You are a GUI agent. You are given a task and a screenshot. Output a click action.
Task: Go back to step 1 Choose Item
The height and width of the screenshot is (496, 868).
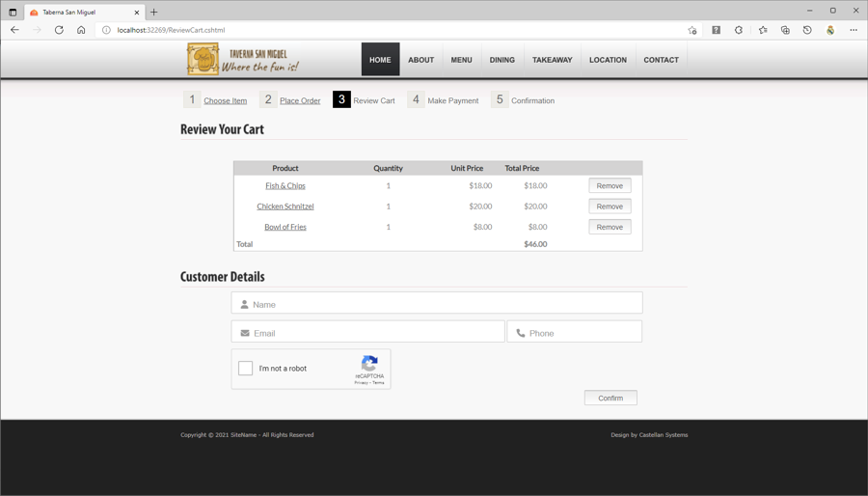click(x=226, y=100)
